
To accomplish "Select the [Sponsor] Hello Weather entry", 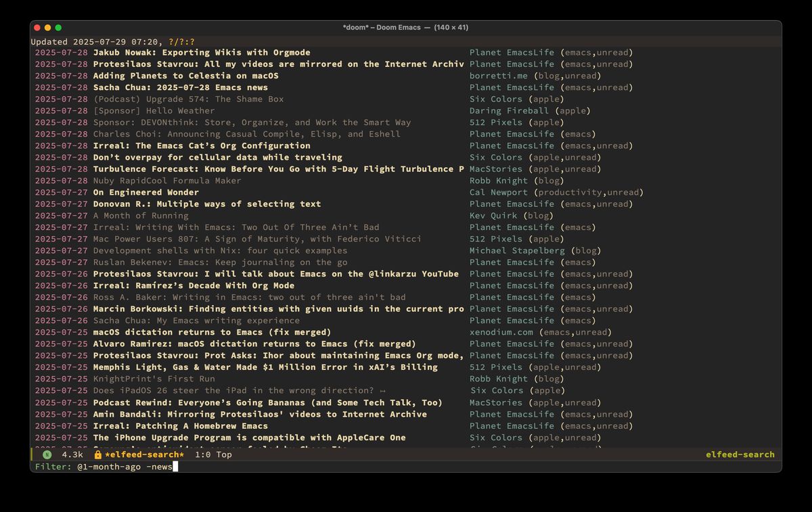I will (154, 111).
